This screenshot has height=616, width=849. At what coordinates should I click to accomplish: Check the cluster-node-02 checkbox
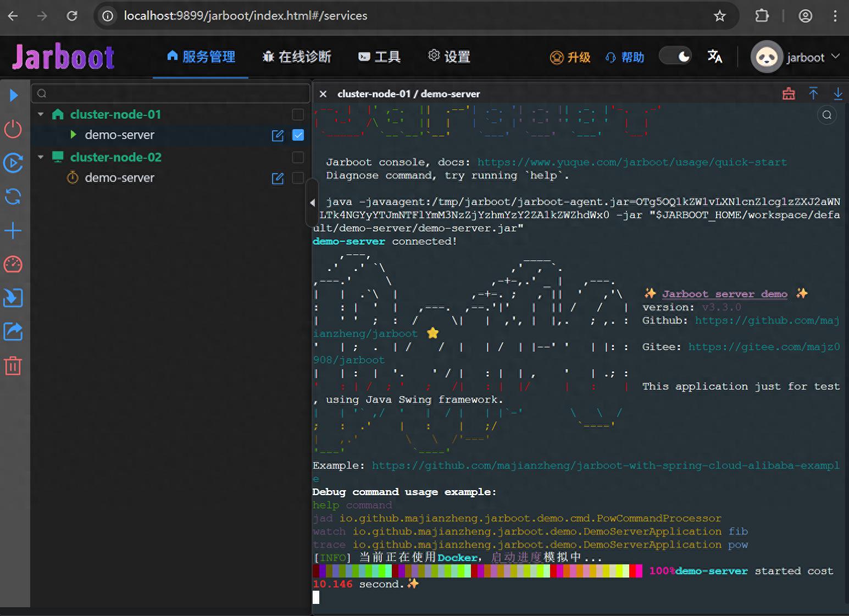(x=298, y=158)
